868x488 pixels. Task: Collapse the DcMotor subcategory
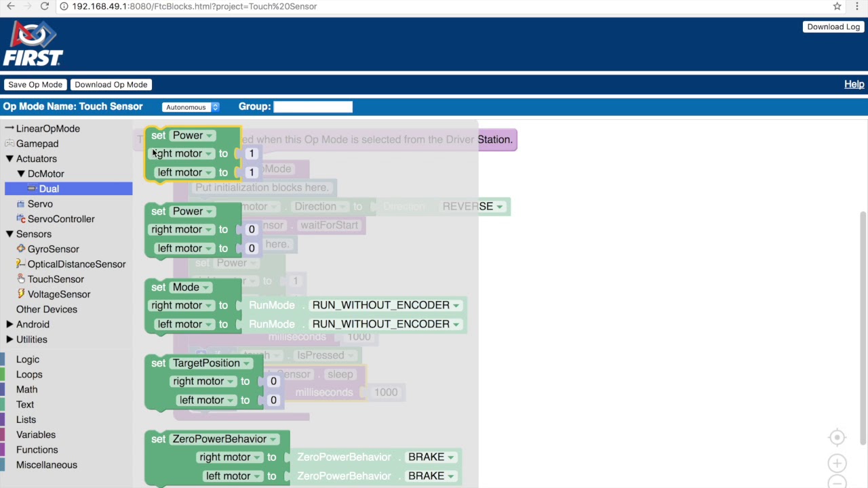(x=21, y=174)
